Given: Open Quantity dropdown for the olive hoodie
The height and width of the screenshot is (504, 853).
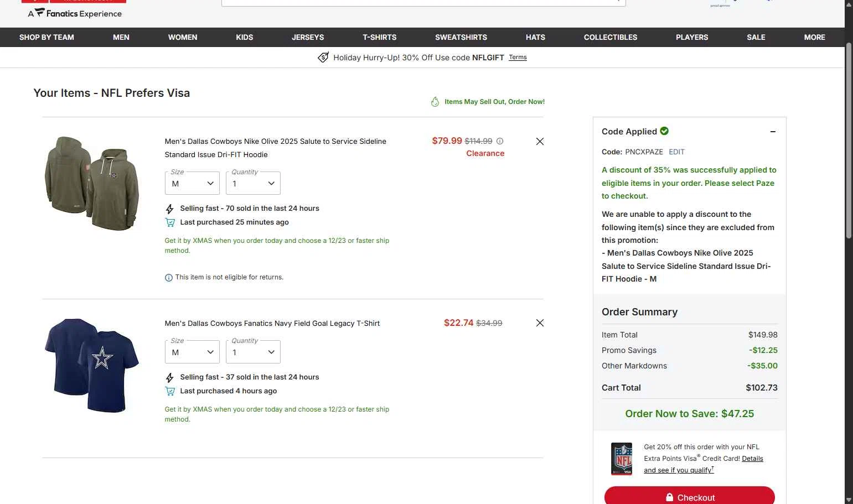Looking at the screenshot, I should point(253,183).
